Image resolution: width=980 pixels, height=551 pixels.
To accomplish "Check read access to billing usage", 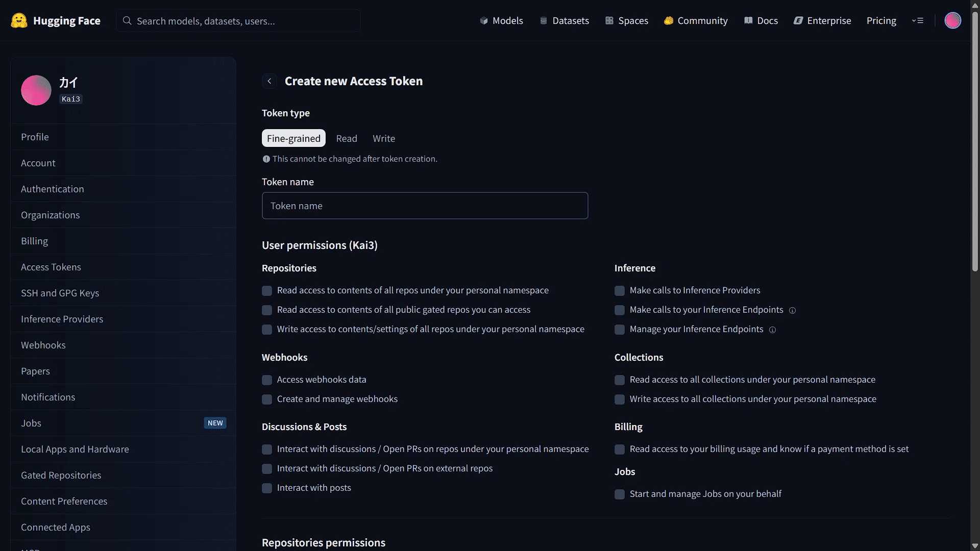I will pyautogui.click(x=620, y=449).
